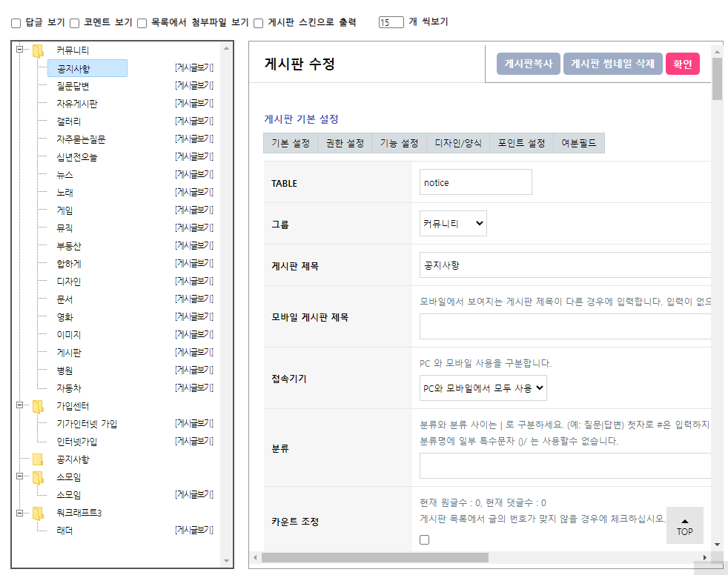Check 게시판 스킨으로 출력 option
The width and height of the screenshot is (728, 575).
(x=259, y=23)
